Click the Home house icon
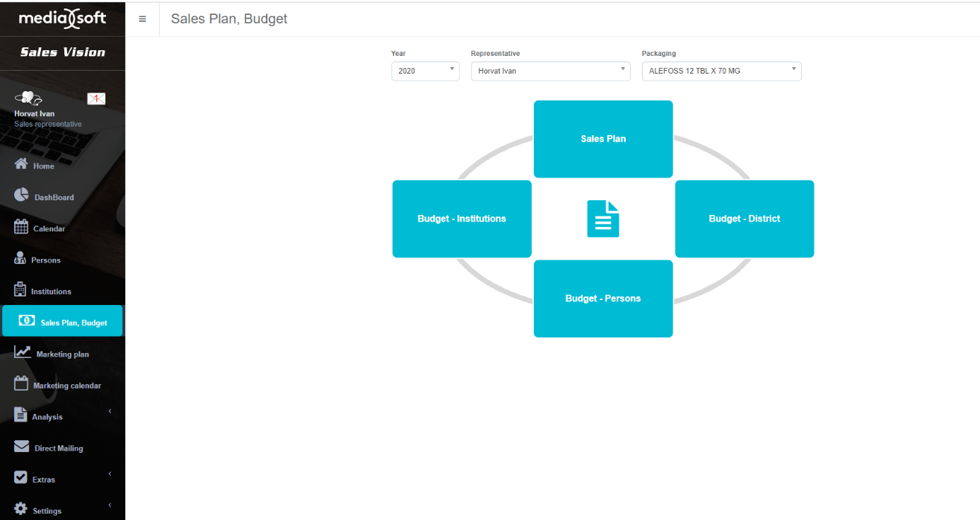This screenshot has height=520, width=980. [x=21, y=164]
